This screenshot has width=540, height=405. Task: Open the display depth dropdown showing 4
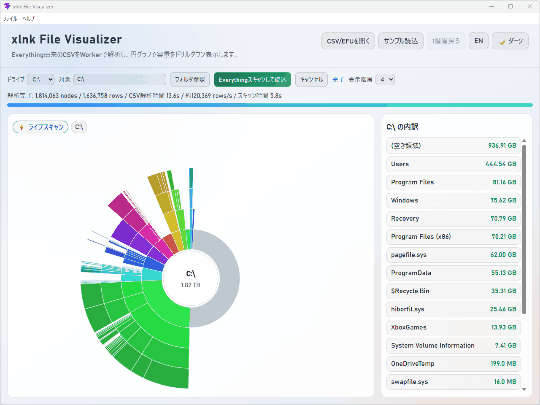(385, 80)
